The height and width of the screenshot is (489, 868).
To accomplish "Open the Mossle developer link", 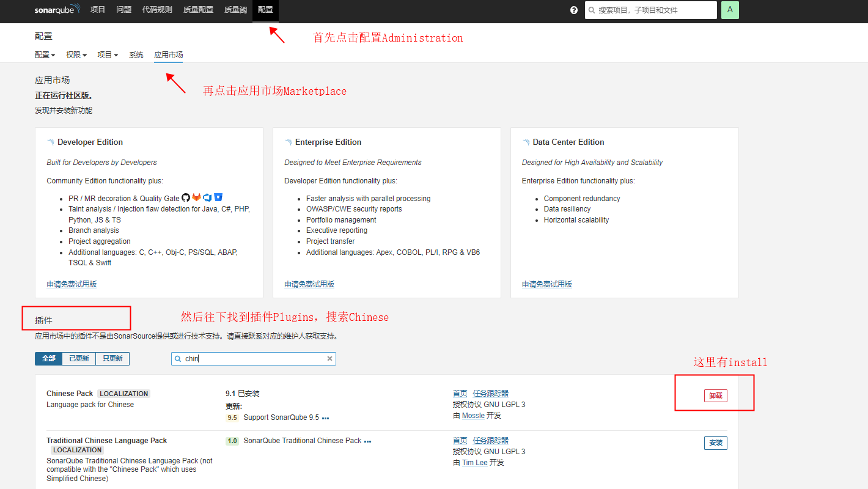I will pyautogui.click(x=473, y=416).
